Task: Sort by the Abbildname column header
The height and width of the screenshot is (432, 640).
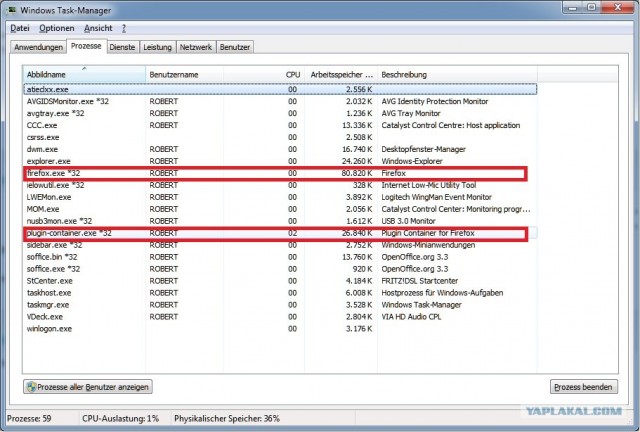Action: click(84, 74)
